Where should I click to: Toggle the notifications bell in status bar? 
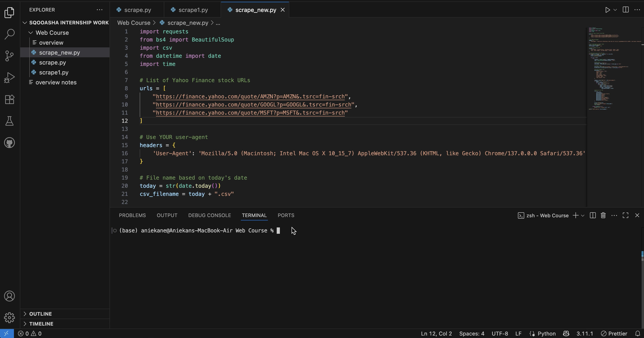639,333
